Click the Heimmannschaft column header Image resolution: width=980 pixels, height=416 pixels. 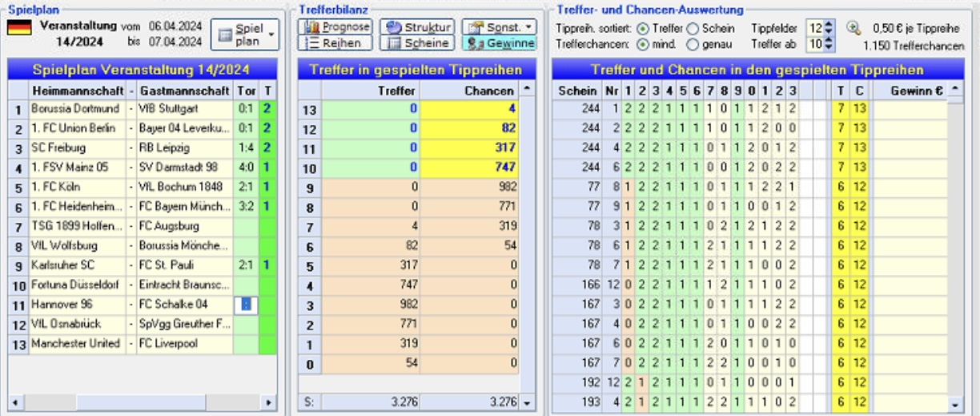(x=77, y=90)
